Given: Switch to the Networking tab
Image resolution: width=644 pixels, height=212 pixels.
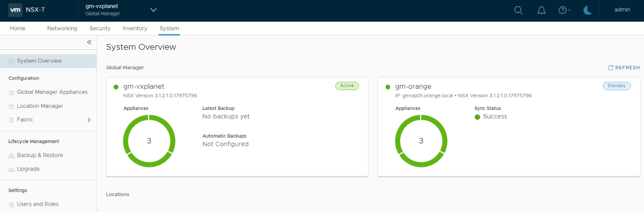Looking at the screenshot, I should 62,28.
